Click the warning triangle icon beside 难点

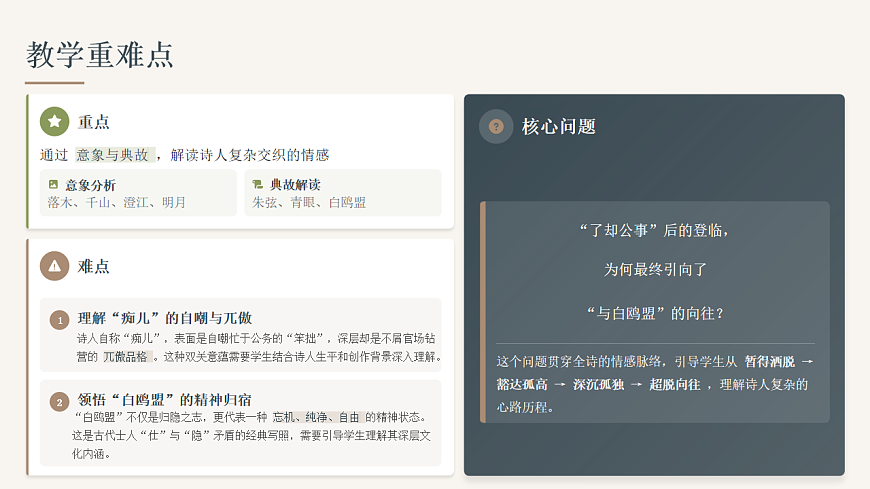pyautogui.click(x=54, y=266)
